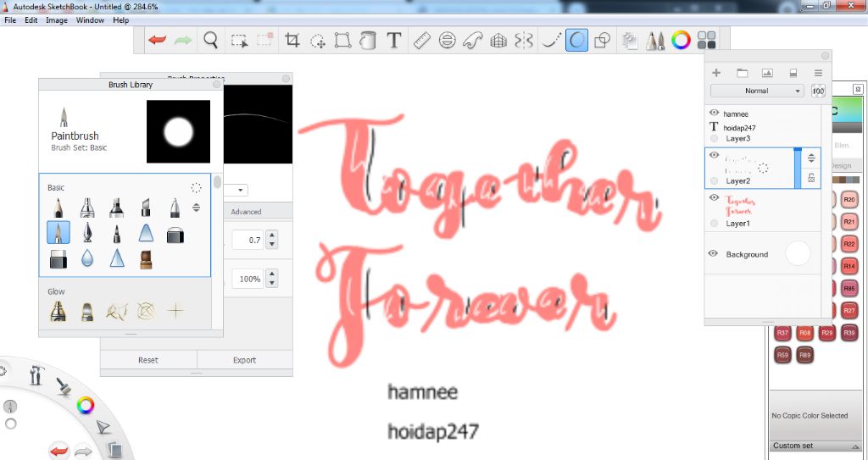Viewport: 868px width, 460px height.
Task: Open the Draw Styles shapes tool
Action: click(x=602, y=41)
